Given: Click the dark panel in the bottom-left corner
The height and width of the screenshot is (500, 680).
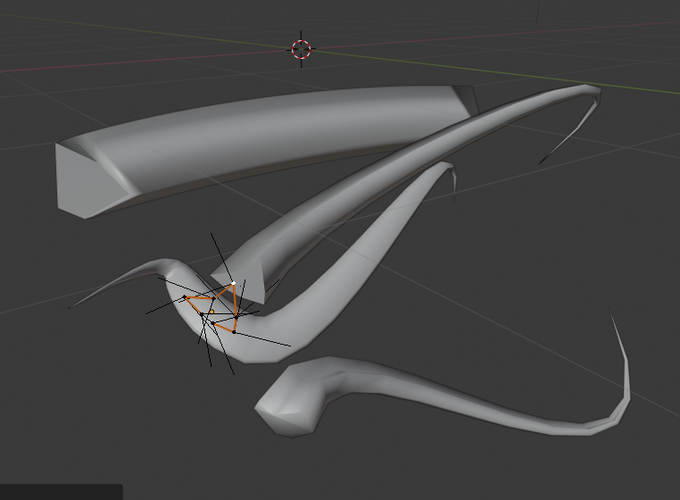Looking at the screenshot, I should click(61, 492).
